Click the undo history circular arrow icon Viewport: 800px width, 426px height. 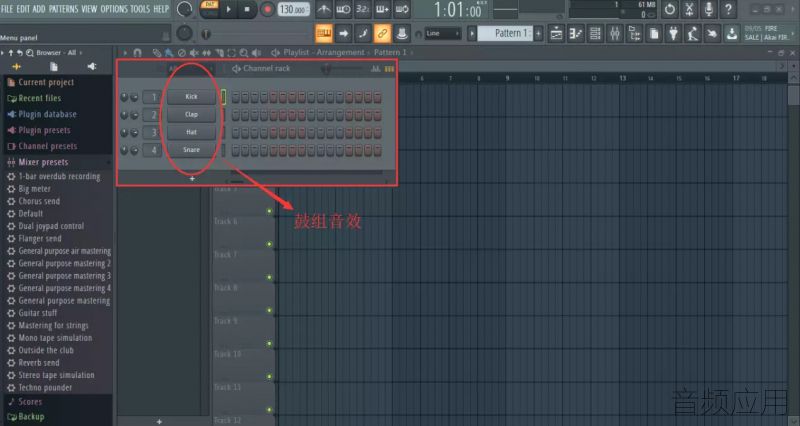(x=669, y=9)
